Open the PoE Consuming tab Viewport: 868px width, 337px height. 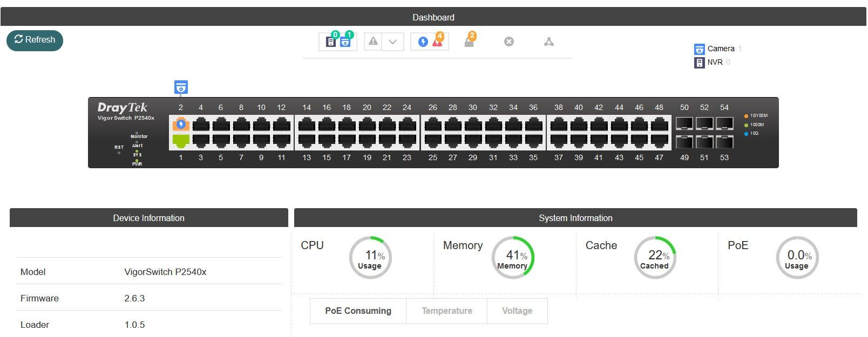point(358,311)
